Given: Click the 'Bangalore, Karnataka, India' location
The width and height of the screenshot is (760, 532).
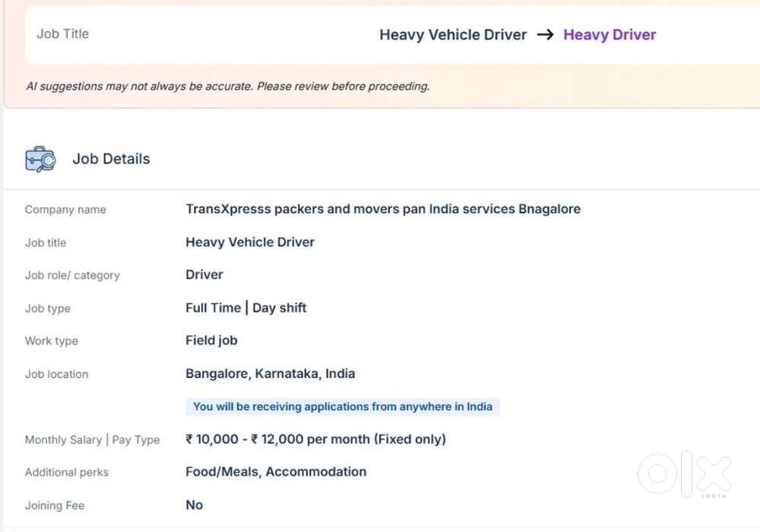Looking at the screenshot, I should tap(271, 374).
